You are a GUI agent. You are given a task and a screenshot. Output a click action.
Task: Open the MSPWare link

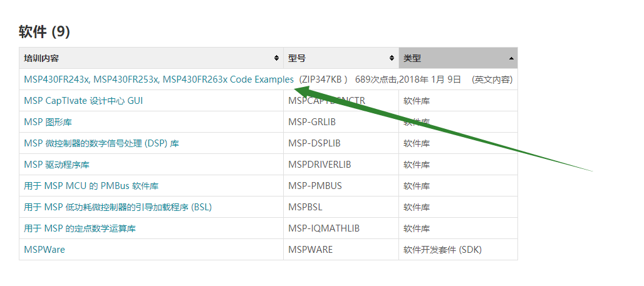pyautogui.click(x=44, y=250)
